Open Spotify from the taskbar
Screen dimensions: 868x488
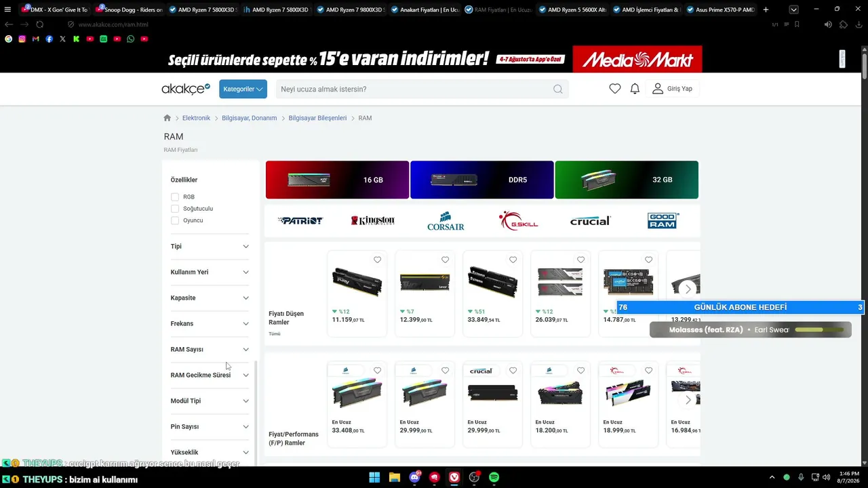coord(494,478)
